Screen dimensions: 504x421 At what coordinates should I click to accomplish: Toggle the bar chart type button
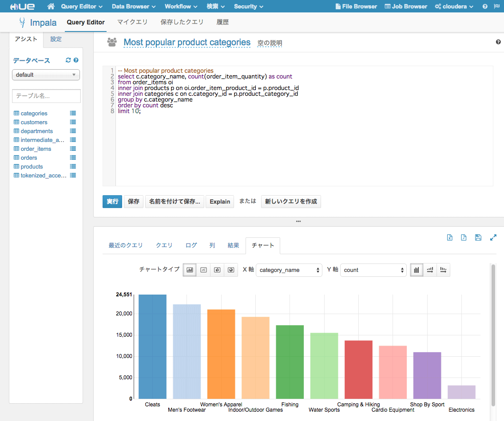[x=190, y=270]
